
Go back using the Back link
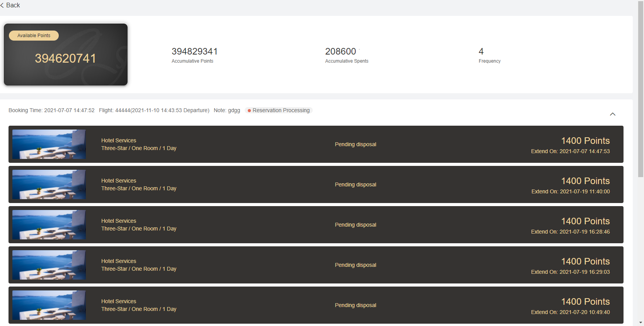pyautogui.click(x=10, y=5)
